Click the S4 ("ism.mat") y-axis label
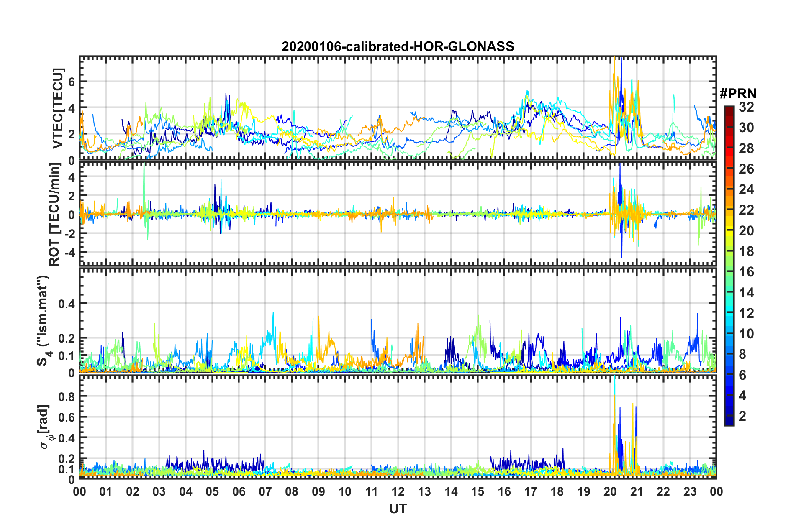Image resolution: width=796 pixels, height=532 pixels. tap(44, 320)
